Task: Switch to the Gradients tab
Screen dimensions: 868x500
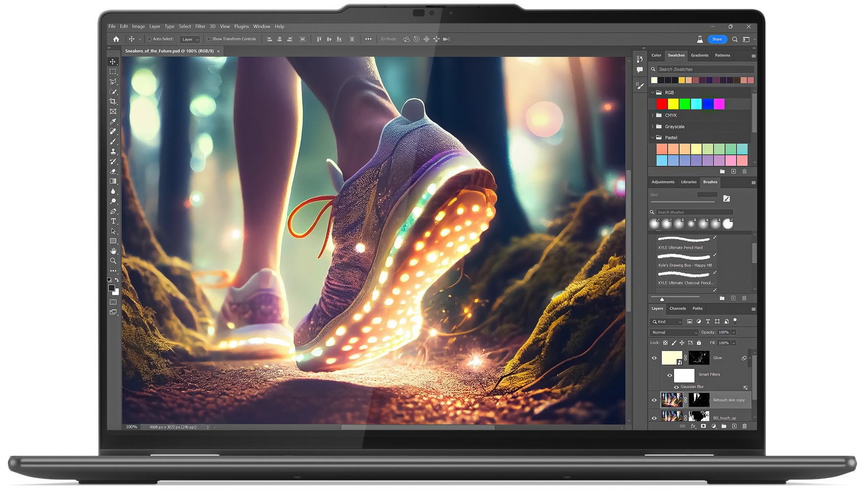Action: click(x=699, y=55)
